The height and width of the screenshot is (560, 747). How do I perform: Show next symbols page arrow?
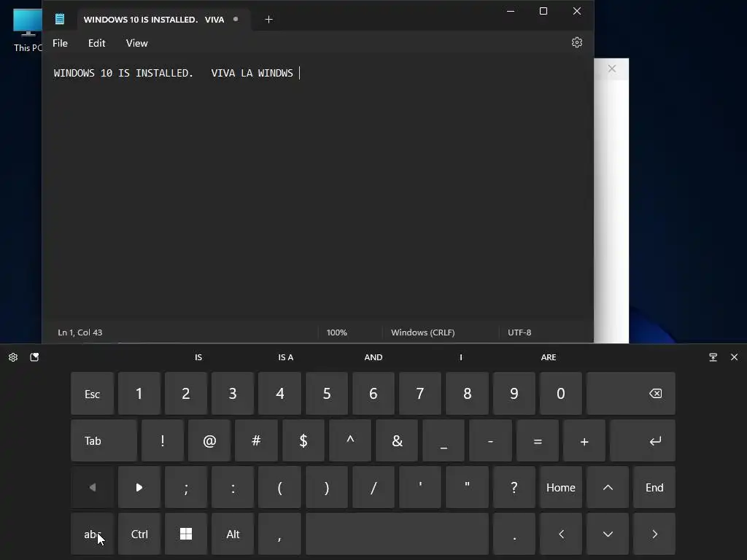139,487
